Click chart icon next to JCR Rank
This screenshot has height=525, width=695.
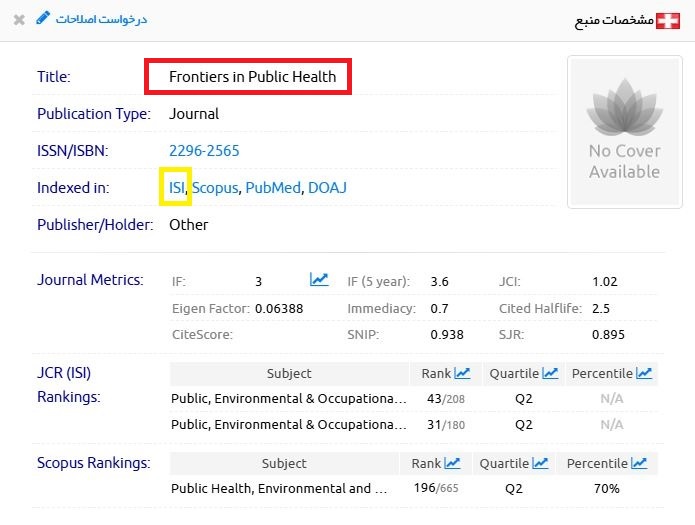click(462, 374)
